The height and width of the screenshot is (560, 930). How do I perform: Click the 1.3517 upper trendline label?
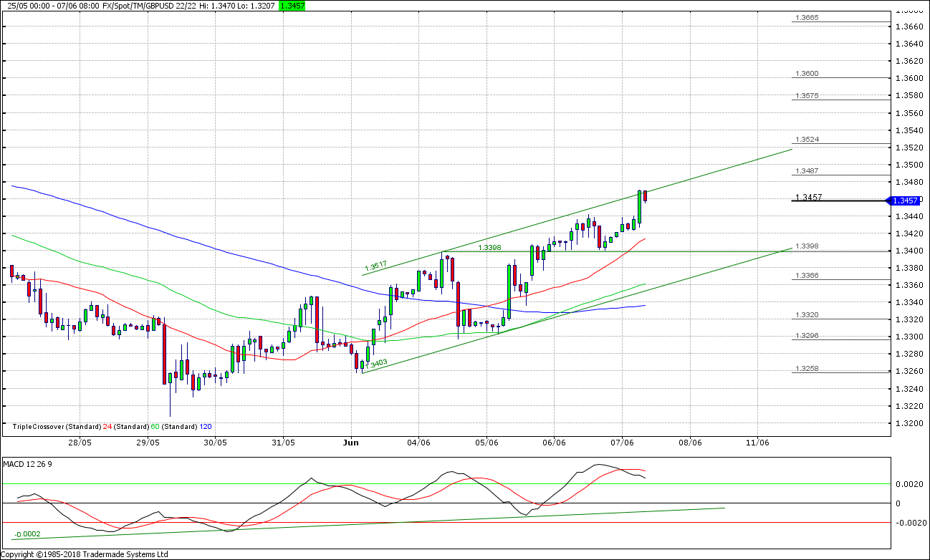(x=375, y=265)
